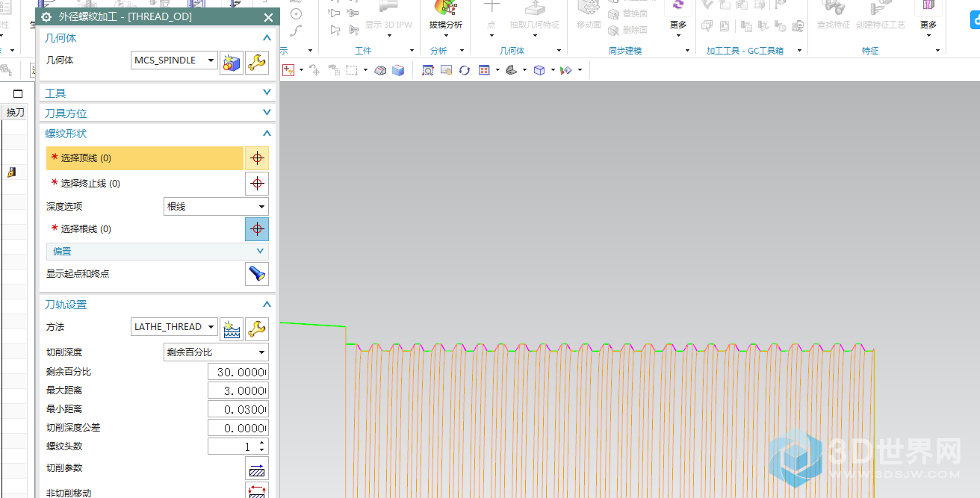Viewport: 980px width, 498px height.
Task: Click the select end line crosshair button
Action: click(257, 184)
